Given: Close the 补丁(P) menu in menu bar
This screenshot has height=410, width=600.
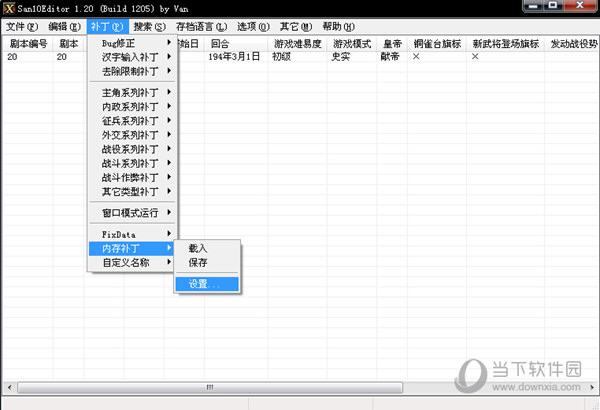Looking at the screenshot, I should coord(108,27).
